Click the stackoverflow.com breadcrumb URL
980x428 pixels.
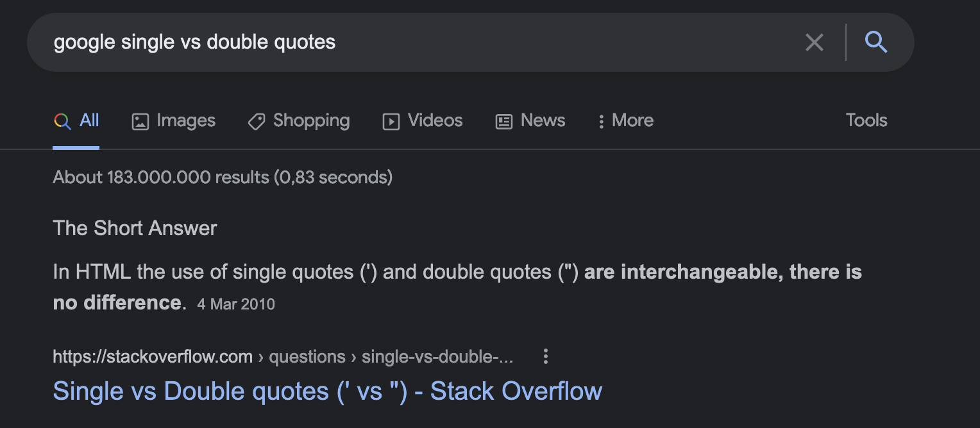tap(152, 356)
